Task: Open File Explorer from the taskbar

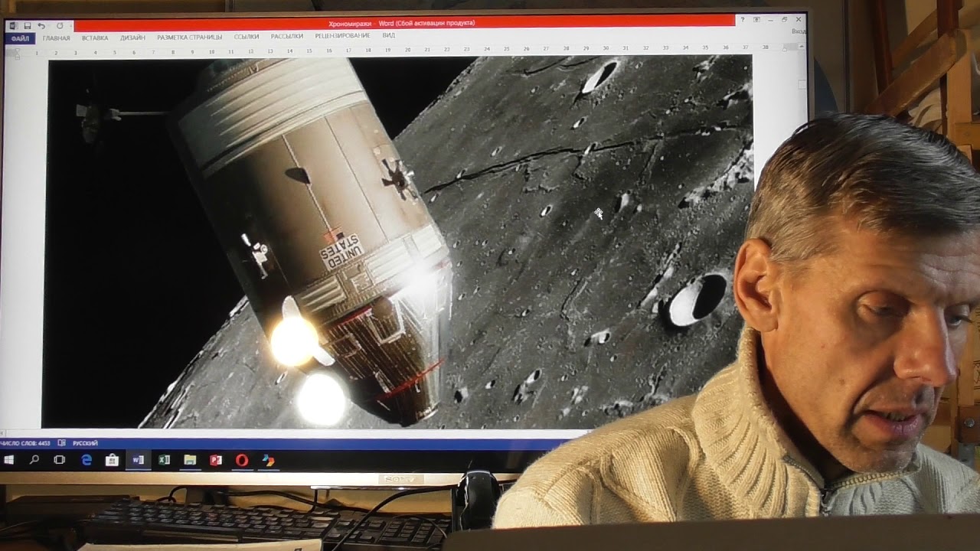Action: [190, 460]
